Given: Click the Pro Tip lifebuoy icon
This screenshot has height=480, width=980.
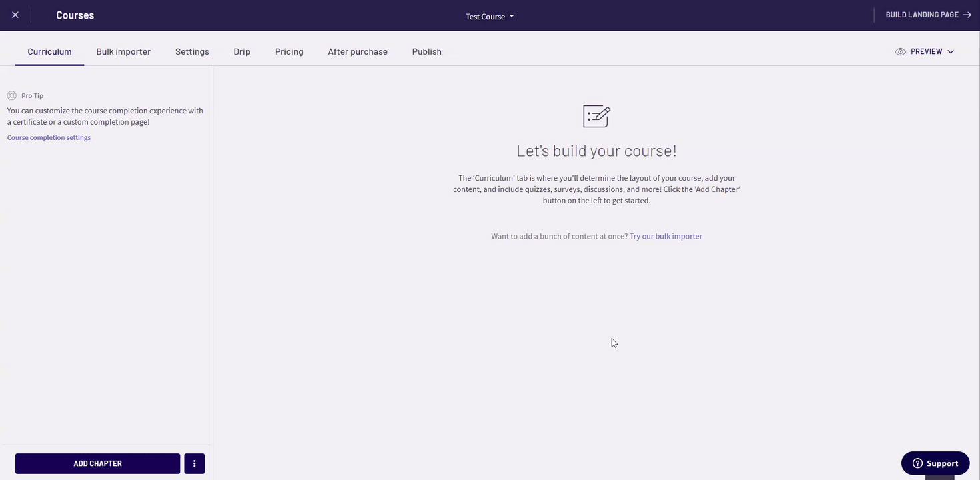Looking at the screenshot, I should (x=11, y=95).
